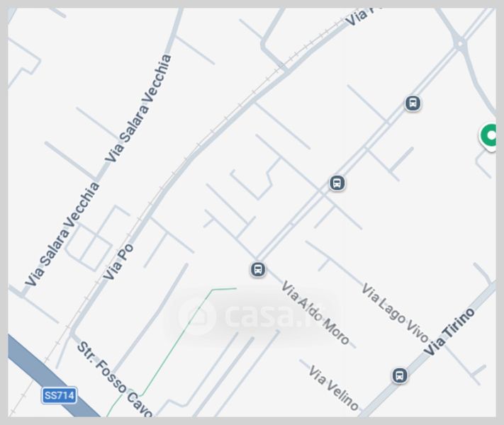This screenshot has height=425, width=504.
Task: Click the lower Via Salara Vecchia label
Action: (62, 234)
